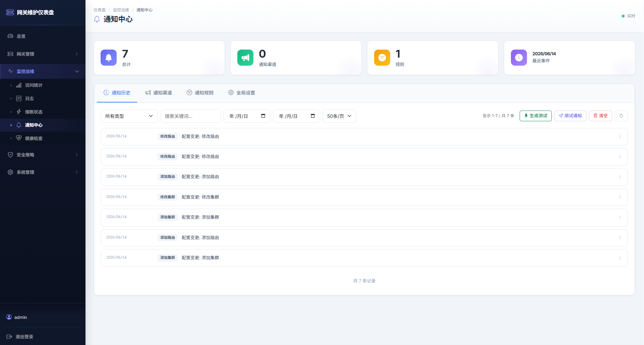Click the 监控运维 breadcrumb link
The width and height of the screenshot is (644, 345).
point(121,10)
